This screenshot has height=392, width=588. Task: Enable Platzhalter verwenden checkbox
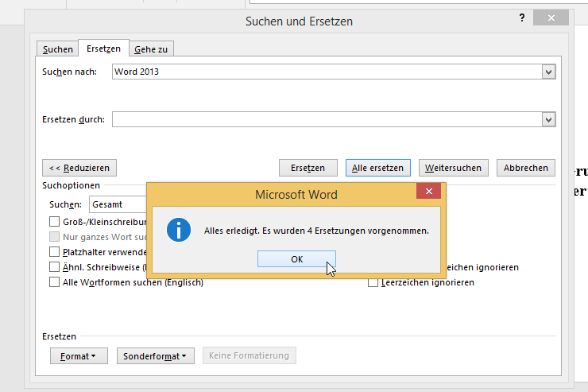(54, 252)
